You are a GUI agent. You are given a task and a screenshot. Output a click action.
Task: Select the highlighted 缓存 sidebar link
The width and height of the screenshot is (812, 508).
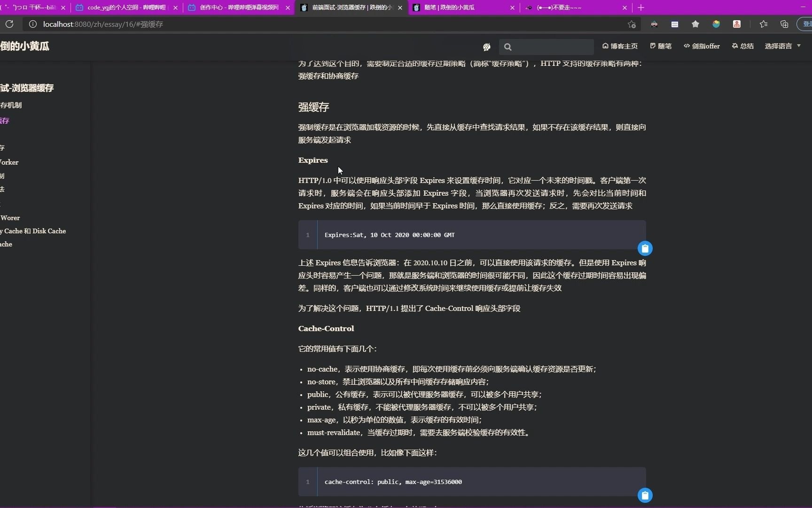5,121
